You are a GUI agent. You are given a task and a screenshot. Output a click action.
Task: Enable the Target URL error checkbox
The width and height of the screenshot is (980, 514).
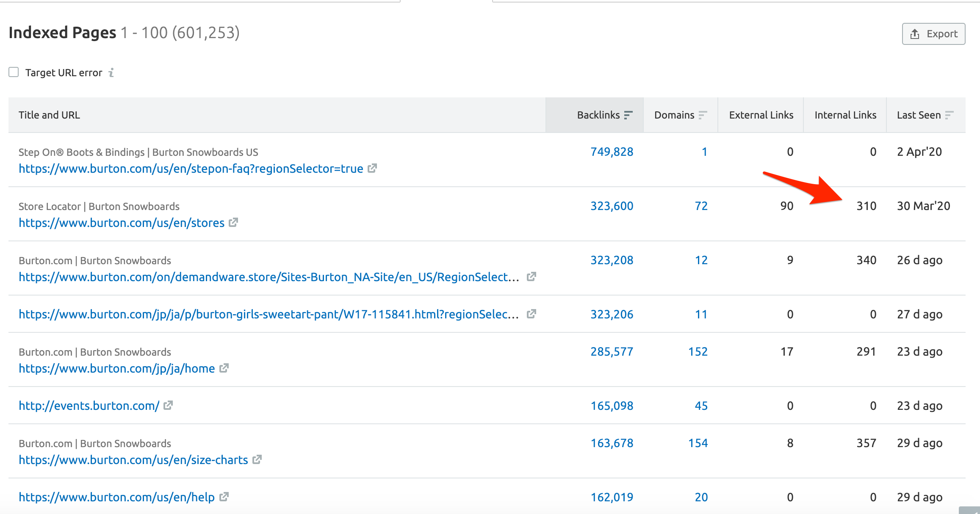(14, 72)
